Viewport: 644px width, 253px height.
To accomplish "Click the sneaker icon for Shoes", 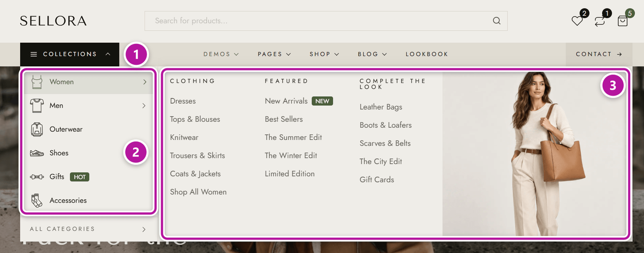I will (37, 153).
